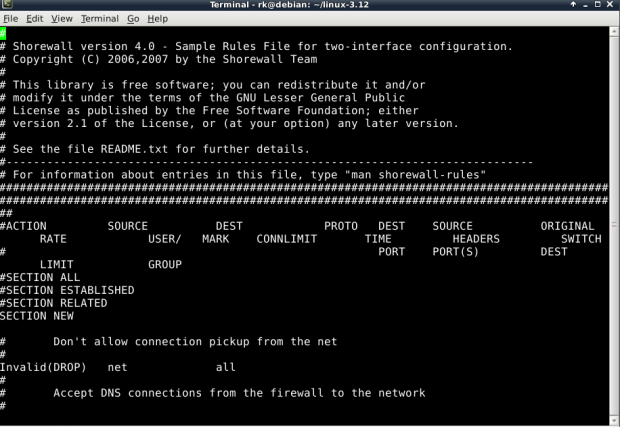Open the View menu
Screen dimensions: 620x427
(x=62, y=19)
